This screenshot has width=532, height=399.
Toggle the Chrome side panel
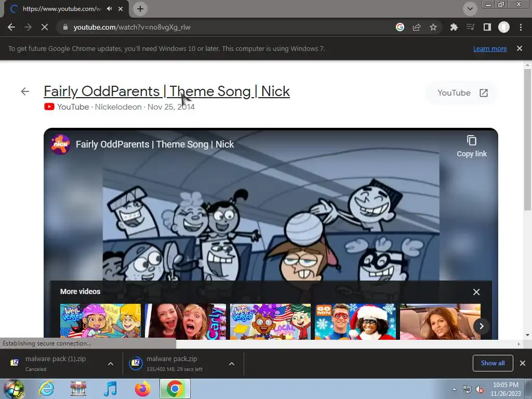click(487, 27)
